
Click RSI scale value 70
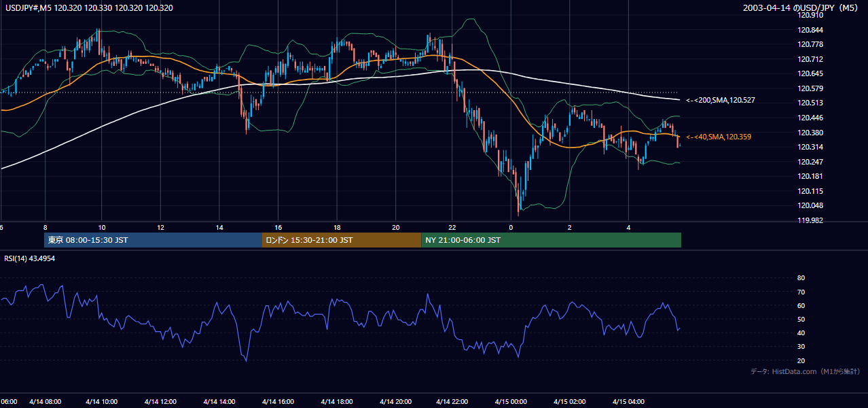coord(801,292)
